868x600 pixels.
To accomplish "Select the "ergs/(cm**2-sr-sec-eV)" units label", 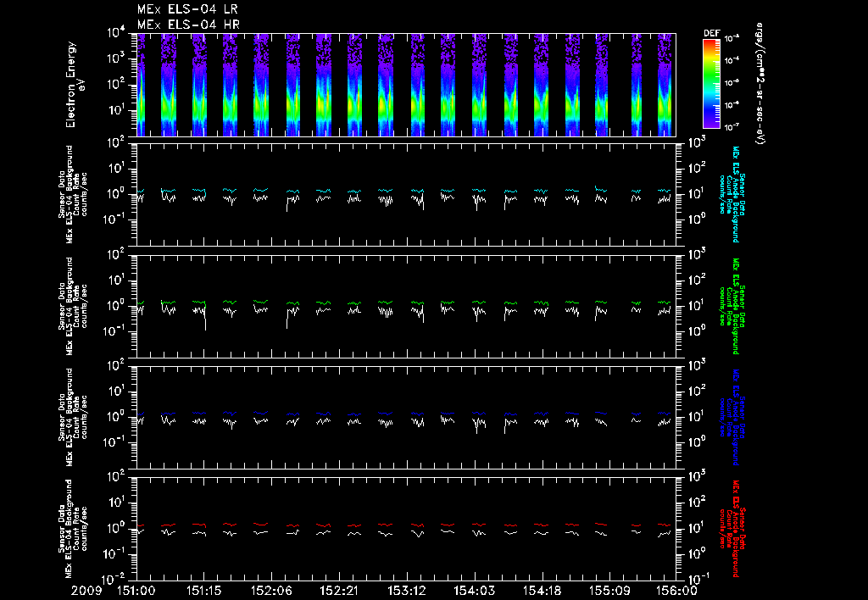I will point(759,84).
